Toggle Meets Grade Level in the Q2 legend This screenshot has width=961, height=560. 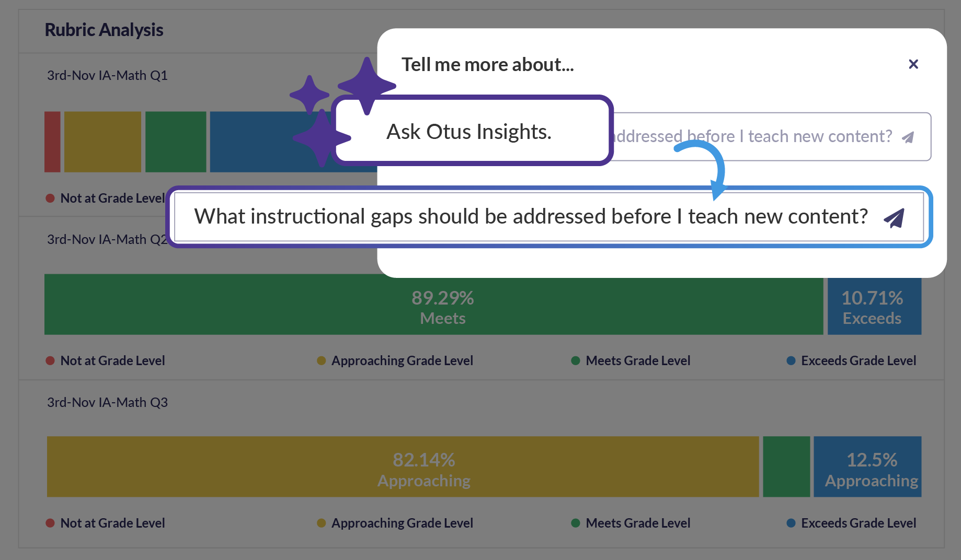[630, 360]
